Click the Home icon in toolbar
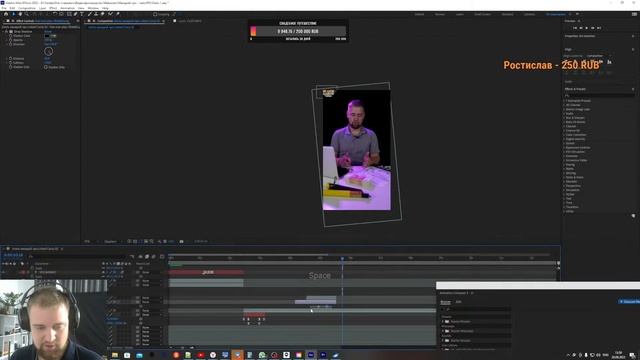Screen dimensions: 640x360 (x=6, y=14)
